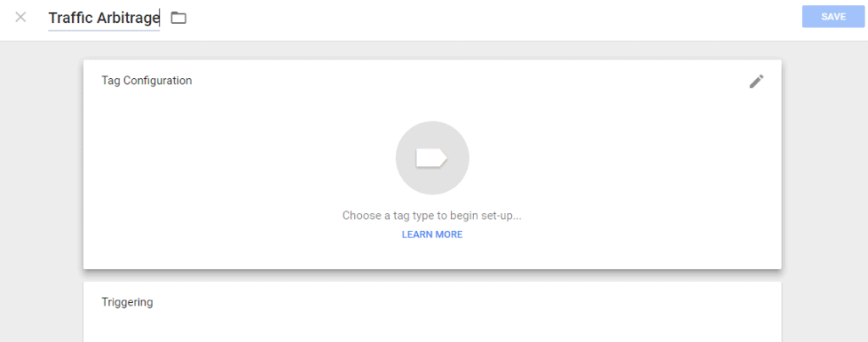The height and width of the screenshot is (342, 868).
Task: Click the blank space below the Triggering label
Action: pyautogui.click(x=432, y=327)
